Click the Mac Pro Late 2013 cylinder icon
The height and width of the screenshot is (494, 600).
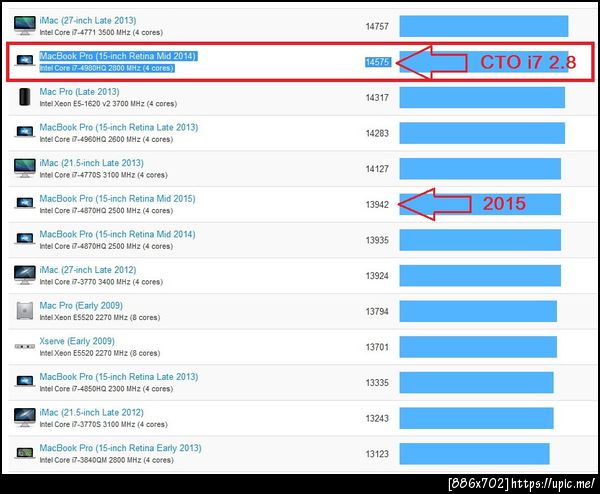pyautogui.click(x=24, y=97)
